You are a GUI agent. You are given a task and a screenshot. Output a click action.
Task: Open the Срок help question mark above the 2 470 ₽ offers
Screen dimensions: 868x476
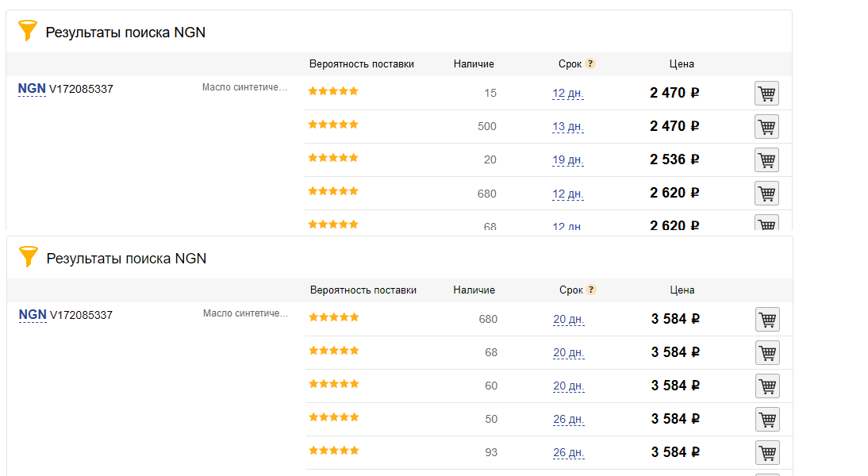(590, 63)
